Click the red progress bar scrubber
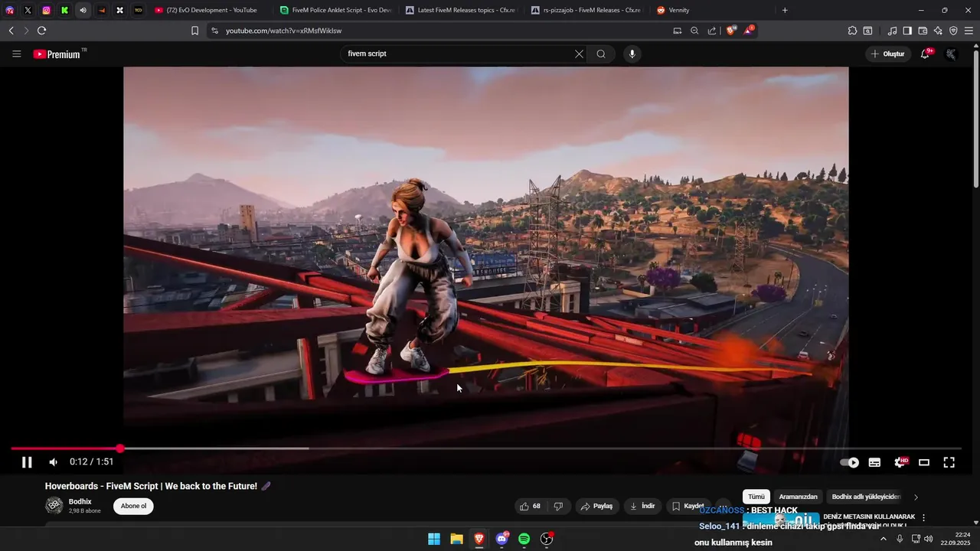The image size is (980, 551). [x=120, y=448]
